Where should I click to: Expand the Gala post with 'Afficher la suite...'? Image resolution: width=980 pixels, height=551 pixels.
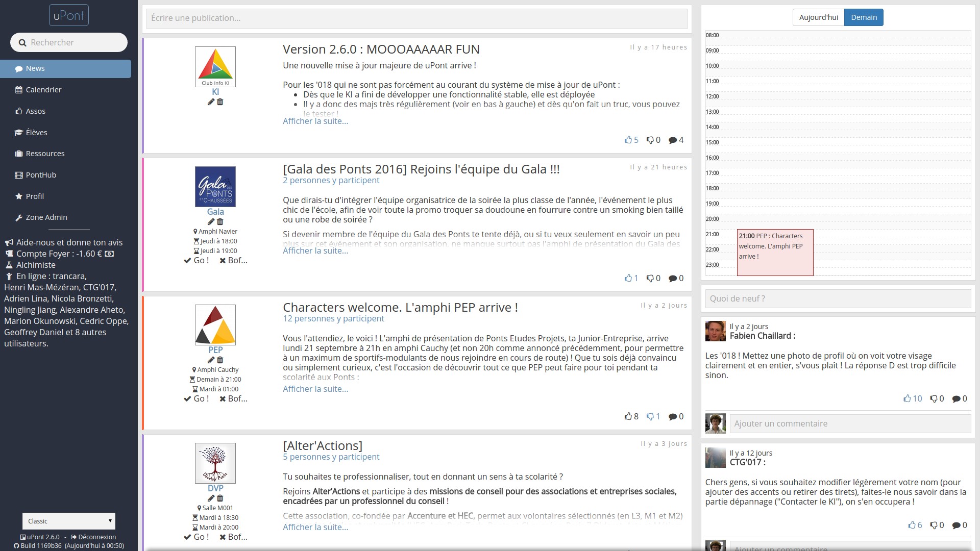[x=315, y=251]
